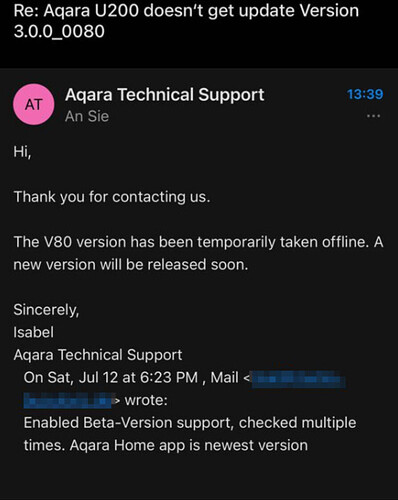Tap the 'Thank you for contacting us.' sentence
This screenshot has width=398, height=500.
pyautogui.click(x=112, y=197)
